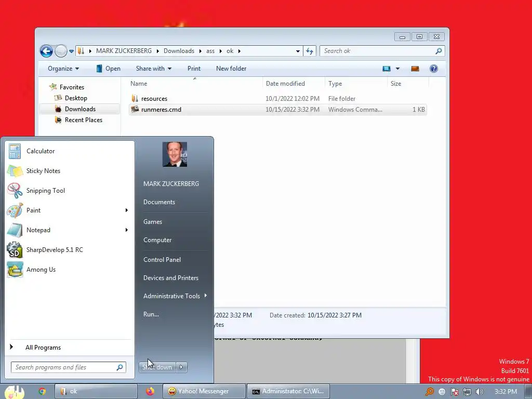Click the Start orb
Screen dimensions: 532x399
[14, 392]
